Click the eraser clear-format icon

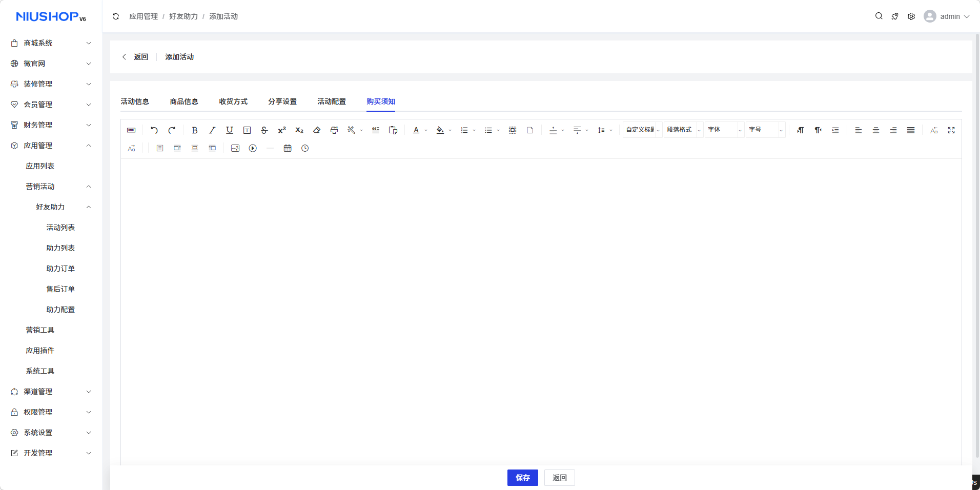pyautogui.click(x=317, y=130)
